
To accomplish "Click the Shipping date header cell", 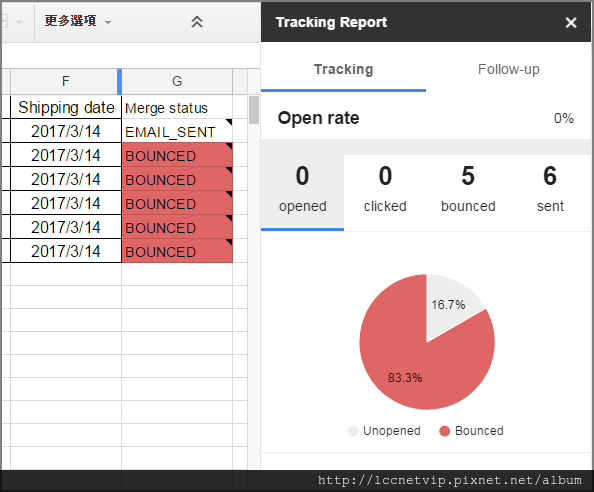I will pyautogui.click(x=66, y=108).
